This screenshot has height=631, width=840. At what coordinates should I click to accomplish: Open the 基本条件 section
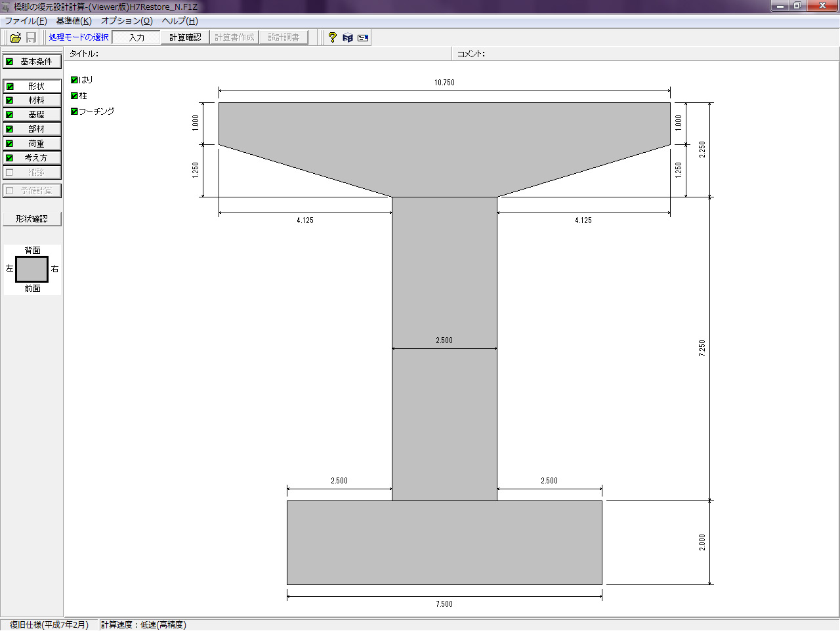(x=32, y=62)
